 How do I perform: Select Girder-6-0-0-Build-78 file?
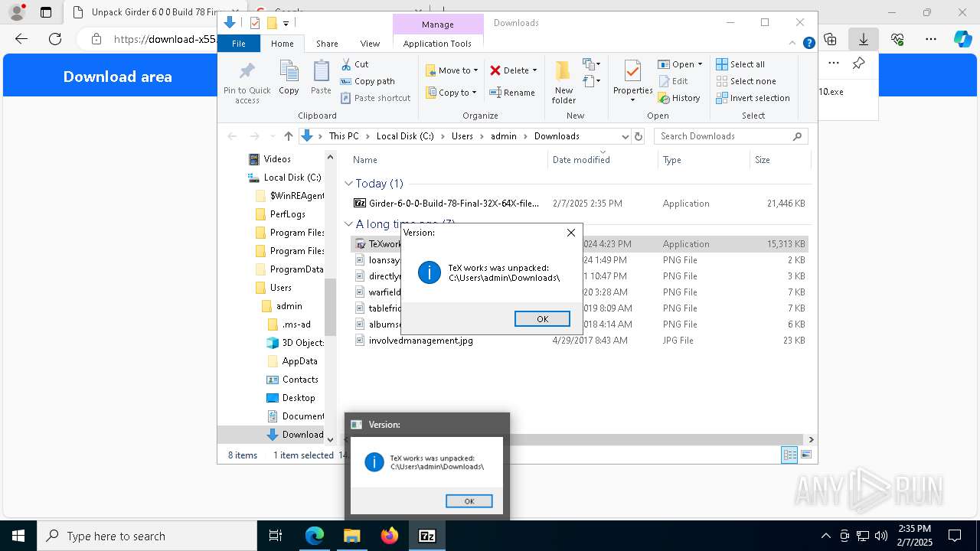pos(580,204)
